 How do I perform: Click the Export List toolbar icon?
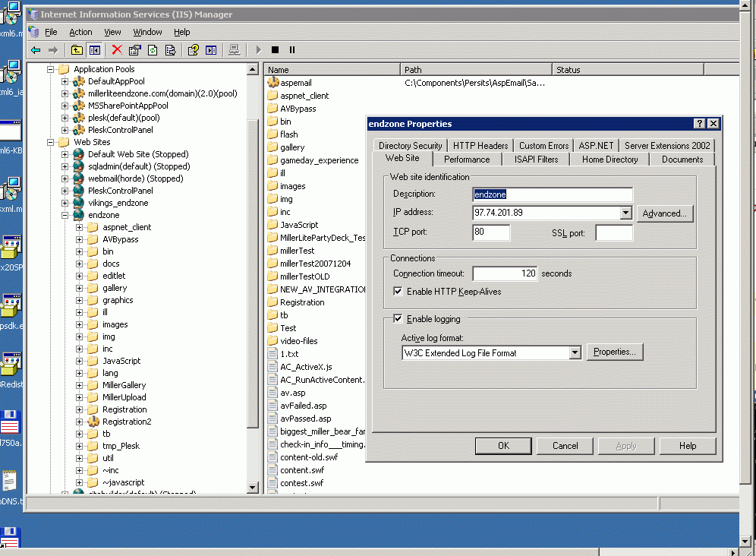[171, 50]
